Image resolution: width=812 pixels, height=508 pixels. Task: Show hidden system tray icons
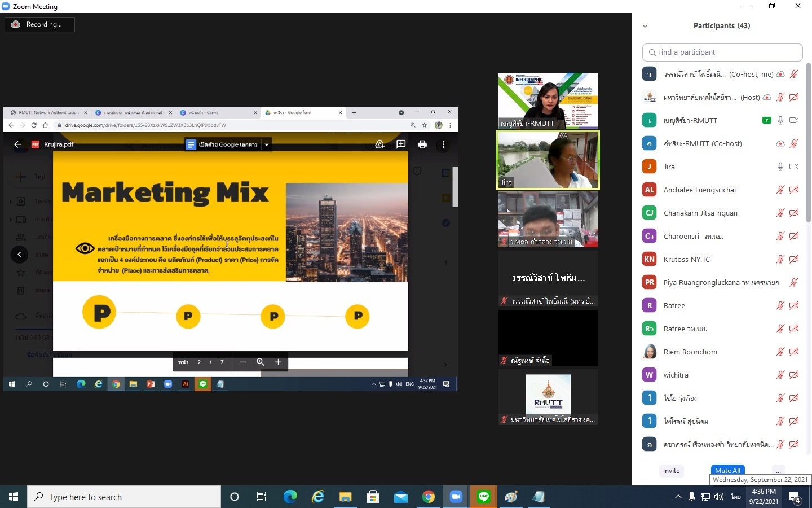pyautogui.click(x=678, y=497)
